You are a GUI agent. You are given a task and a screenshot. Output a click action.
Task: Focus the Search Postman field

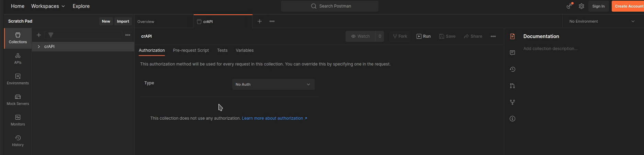(330, 6)
